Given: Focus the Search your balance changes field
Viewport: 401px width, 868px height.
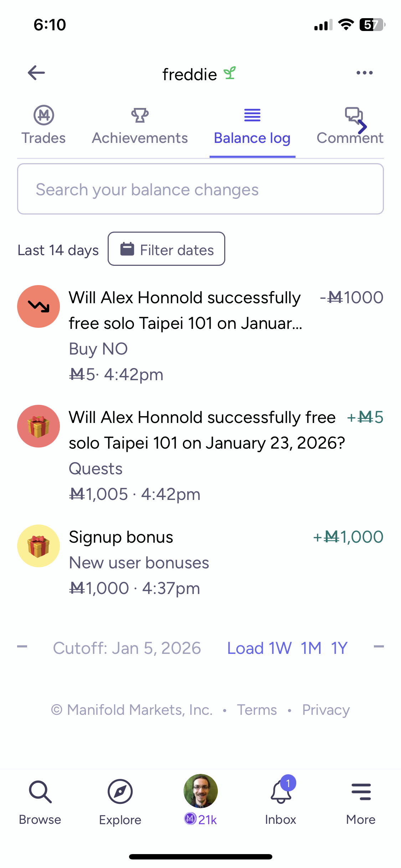Looking at the screenshot, I should [200, 189].
